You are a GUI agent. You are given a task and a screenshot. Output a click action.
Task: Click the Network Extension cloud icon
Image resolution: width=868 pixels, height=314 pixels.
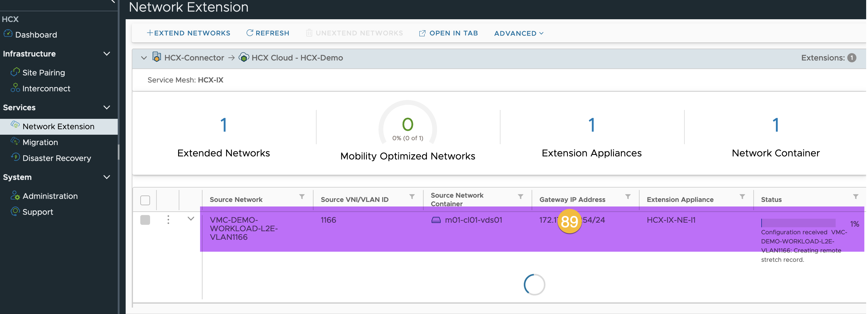(15, 125)
